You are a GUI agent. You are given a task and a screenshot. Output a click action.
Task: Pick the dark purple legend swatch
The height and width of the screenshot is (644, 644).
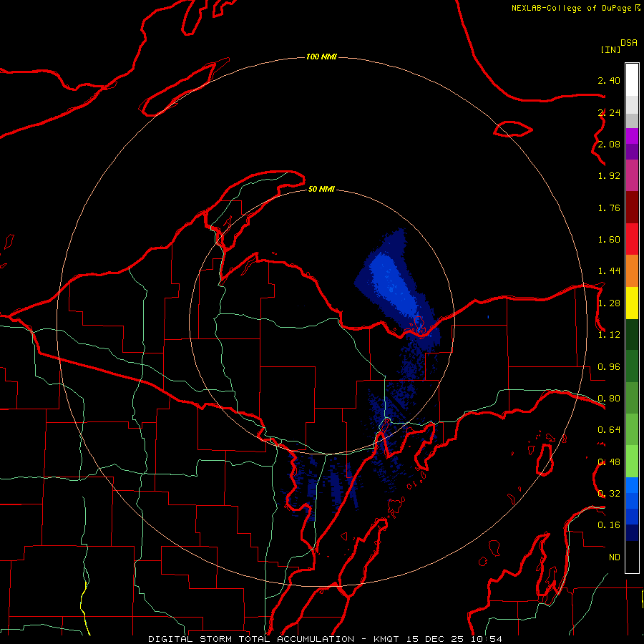click(x=632, y=152)
